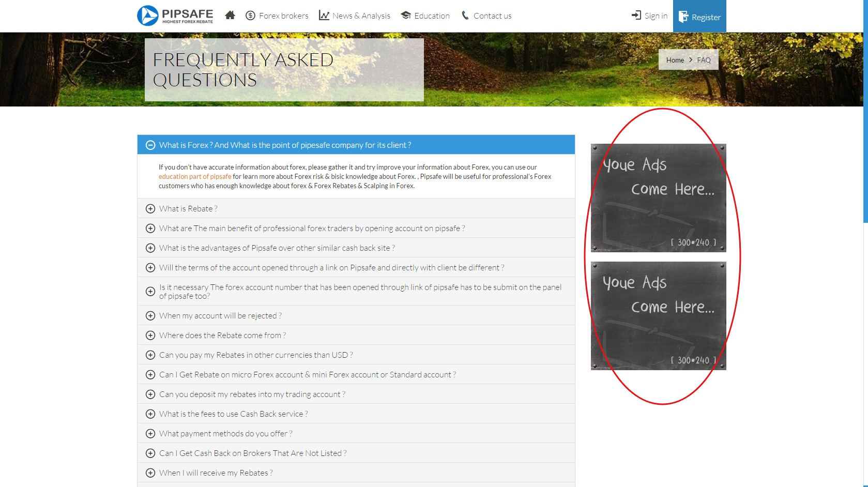
Task: Expand 'deposit my rebates' question plus icon
Action: [x=150, y=394]
